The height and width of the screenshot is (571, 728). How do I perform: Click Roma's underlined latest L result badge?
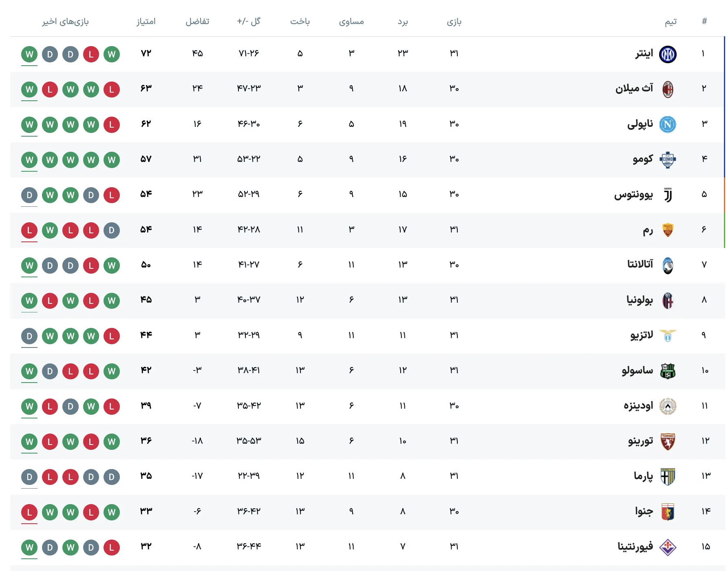click(x=29, y=230)
